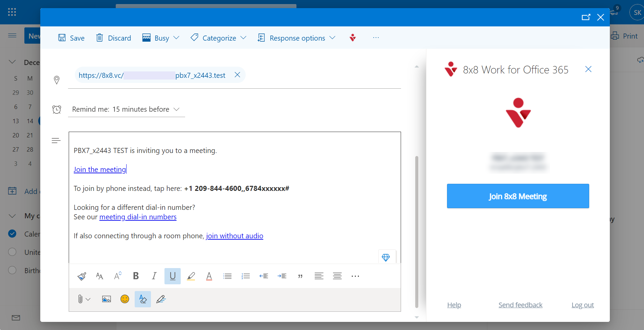Click the Format painter icon
Viewport: 644px width, 330px height.
point(82,276)
